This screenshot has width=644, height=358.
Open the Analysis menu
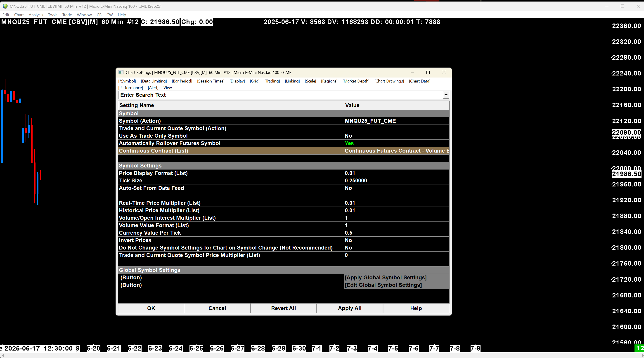tap(36, 15)
